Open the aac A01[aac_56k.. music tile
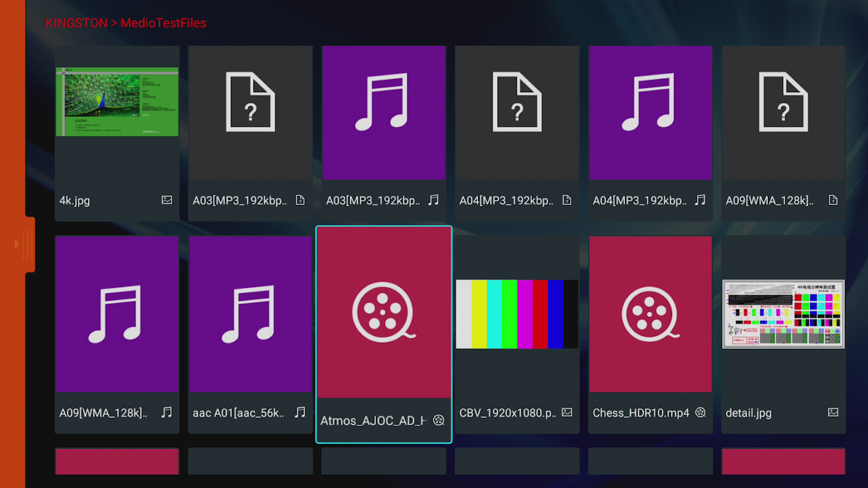This screenshot has width=868, height=488. (250, 314)
